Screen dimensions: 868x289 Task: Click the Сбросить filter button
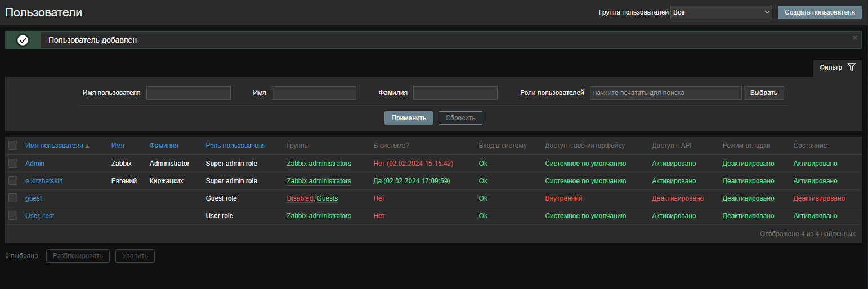point(460,118)
